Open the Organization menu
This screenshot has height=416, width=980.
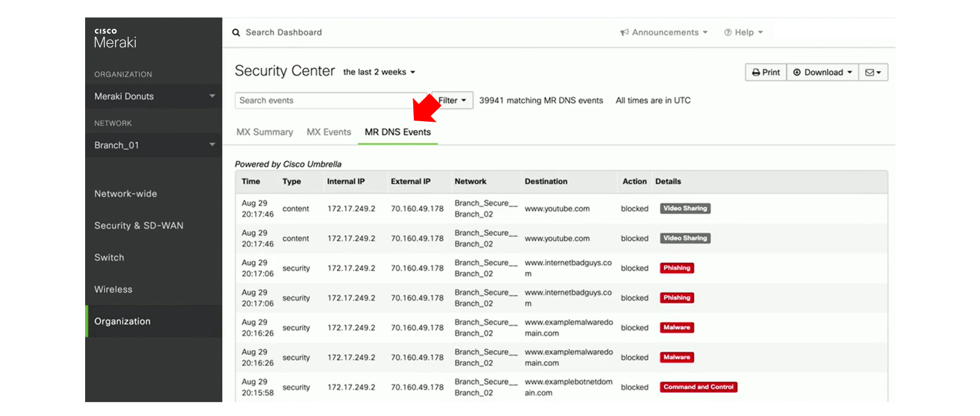tap(154, 321)
